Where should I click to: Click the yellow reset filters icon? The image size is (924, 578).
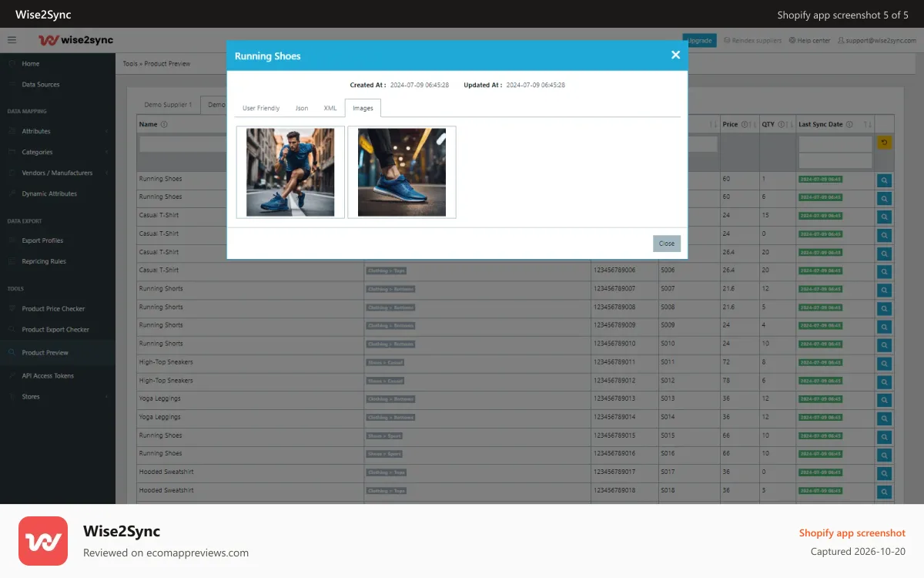click(885, 143)
